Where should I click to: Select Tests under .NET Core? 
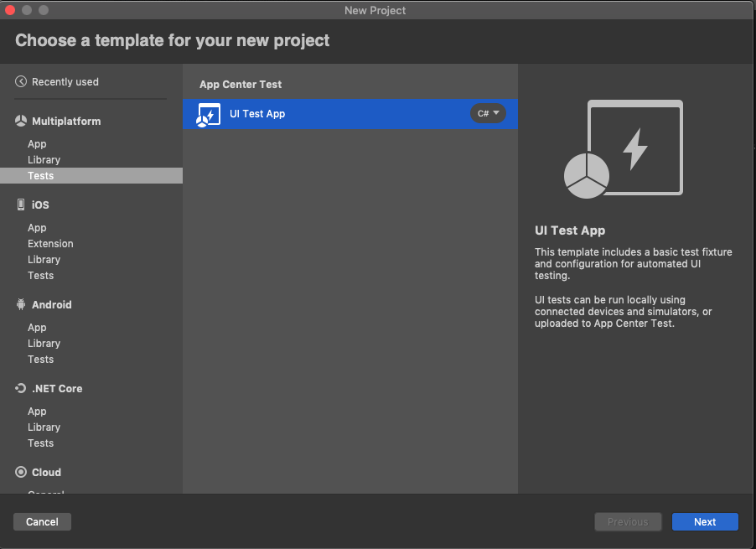pos(40,443)
